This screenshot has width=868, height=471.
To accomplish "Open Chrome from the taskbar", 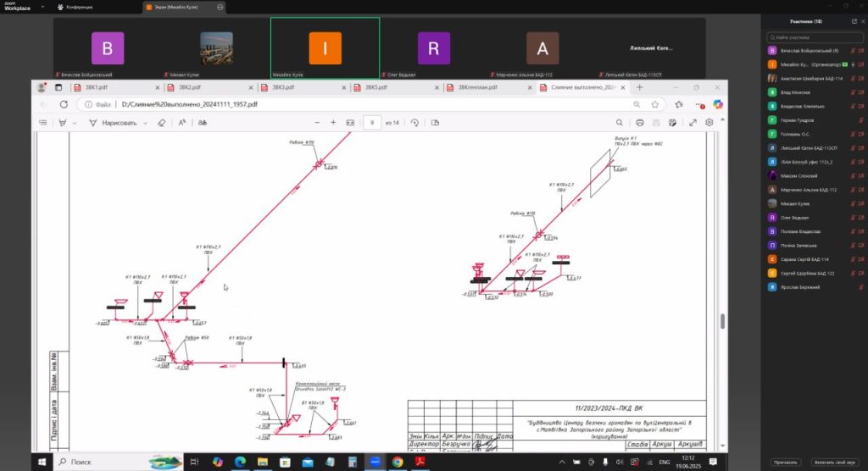I will [x=398, y=462].
